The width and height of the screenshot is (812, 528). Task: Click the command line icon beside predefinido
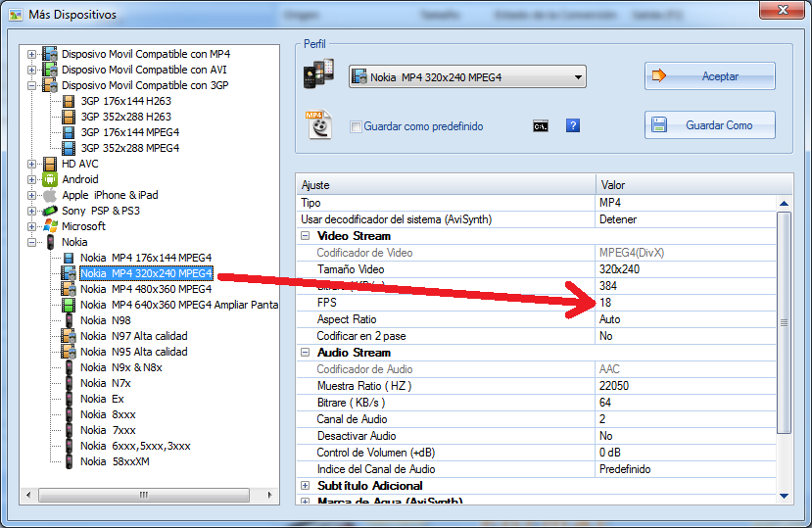540,126
